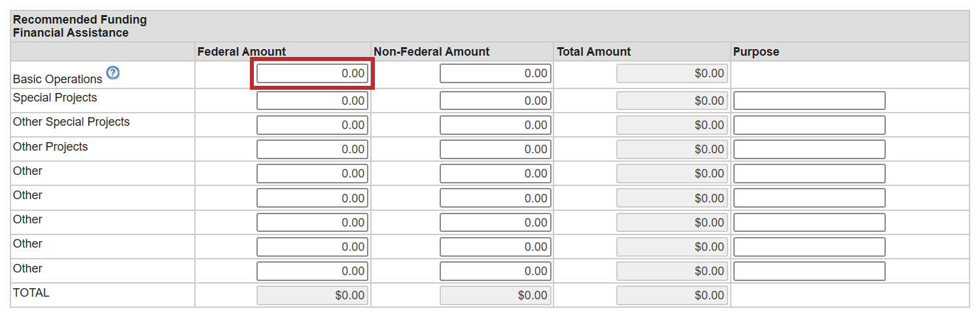The height and width of the screenshot is (317, 980).
Task: Click the Special Projects Purpose text box
Action: pyautogui.click(x=809, y=101)
